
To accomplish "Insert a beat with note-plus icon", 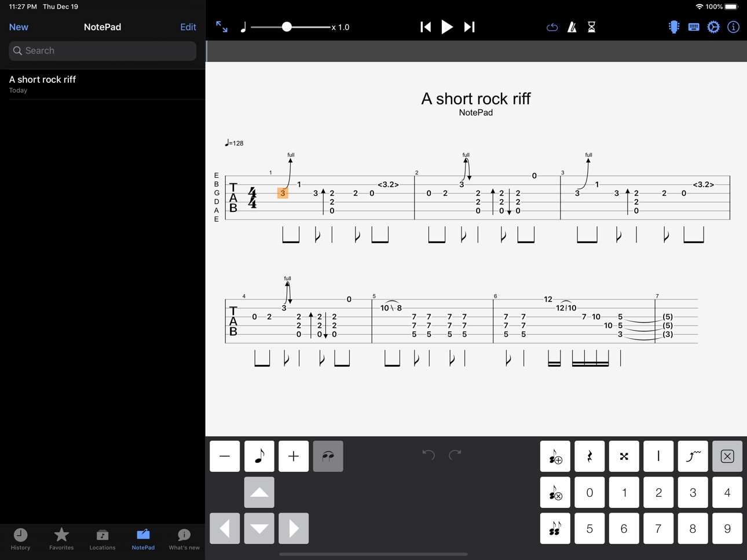I will [x=555, y=456].
